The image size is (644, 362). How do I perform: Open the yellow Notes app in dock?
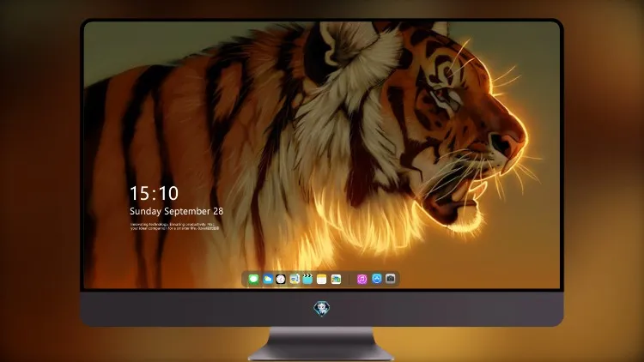coord(322,279)
